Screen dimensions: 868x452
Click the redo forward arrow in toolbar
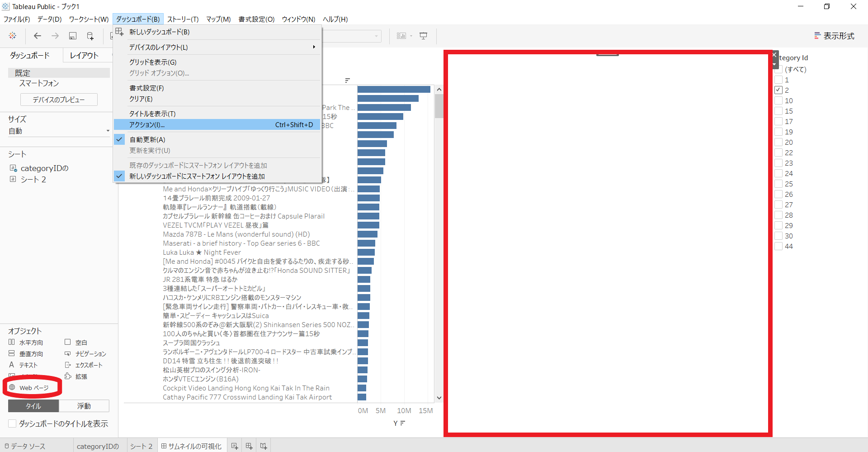pos(55,36)
